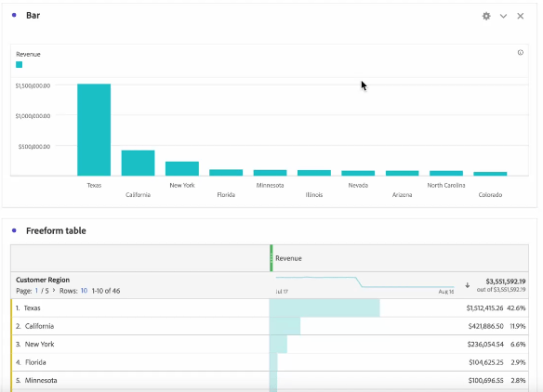
Task: Click the Revenue legend color swatch
Action: (19, 65)
